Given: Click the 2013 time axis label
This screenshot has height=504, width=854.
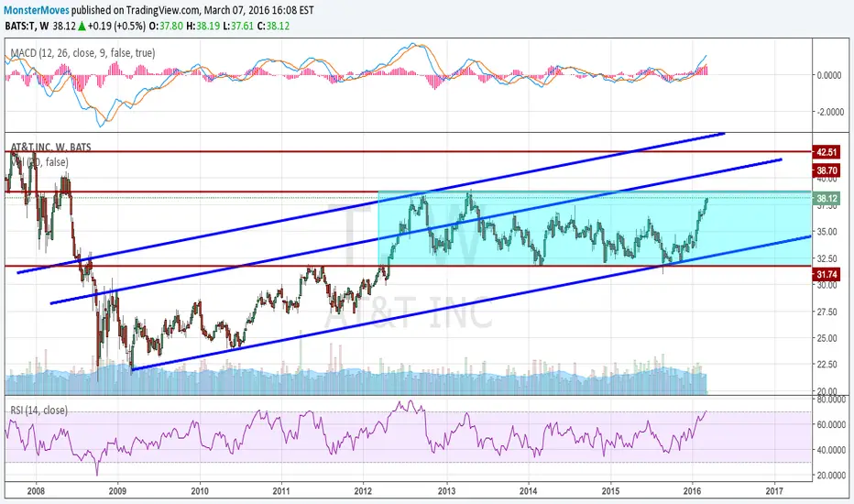Looking at the screenshot, I should coord(446,491).
